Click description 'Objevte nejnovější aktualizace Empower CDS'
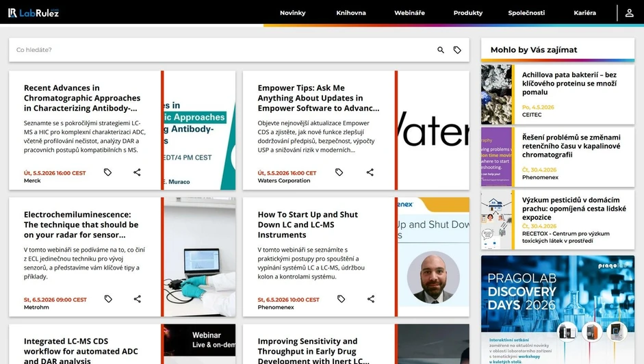The height and width of the screenshot is (364, 644). 315,136
